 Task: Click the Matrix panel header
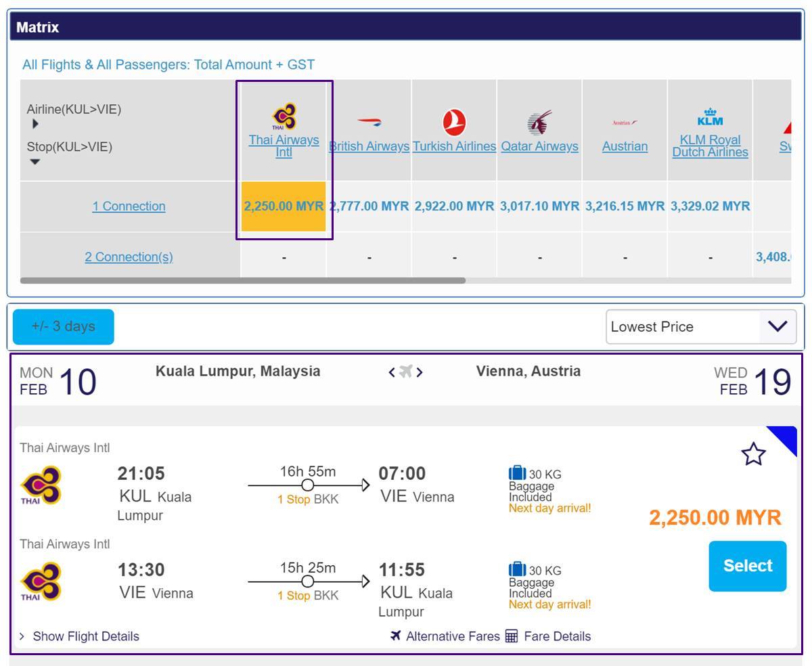coord(406,27)
